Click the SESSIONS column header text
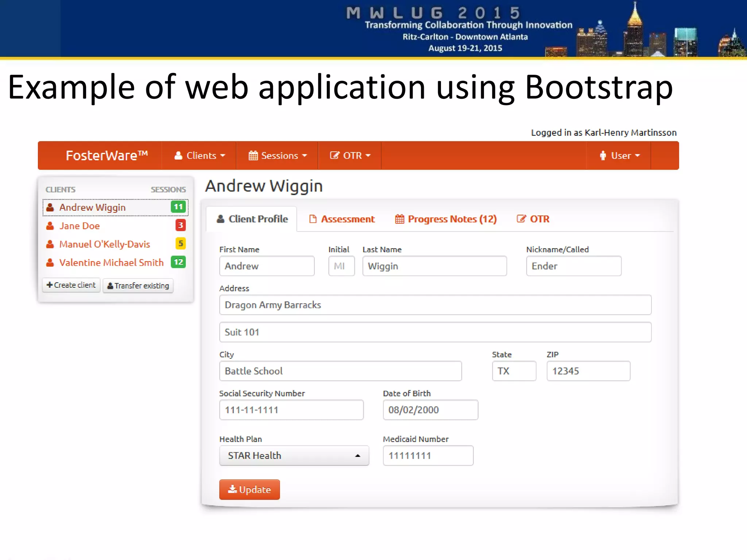Image resolution: width=747 pixels, height=560 pixels. pyautogui.click(x=168, y=190)
